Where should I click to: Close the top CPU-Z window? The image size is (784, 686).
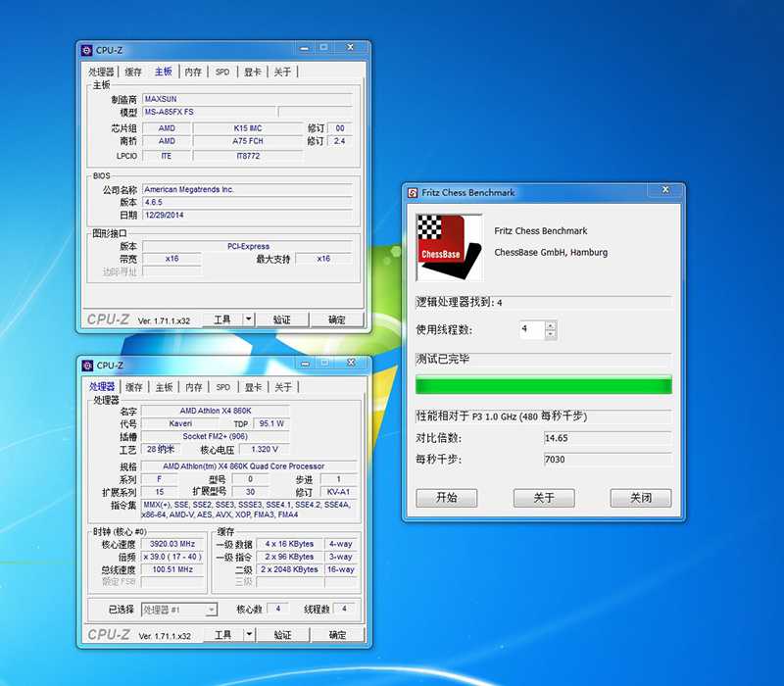pyautogui.click(x=351, y=47)
